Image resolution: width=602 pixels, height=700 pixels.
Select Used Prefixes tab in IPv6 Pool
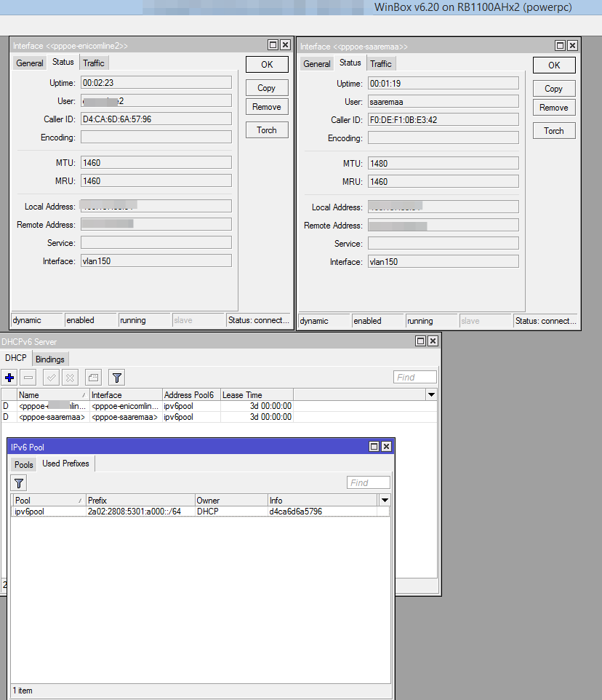point(65,464)
